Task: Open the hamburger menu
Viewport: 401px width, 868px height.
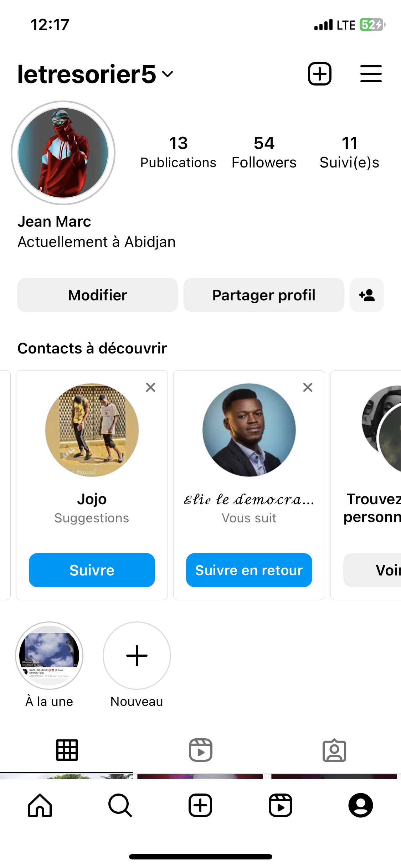Action: tap(371, 74)
